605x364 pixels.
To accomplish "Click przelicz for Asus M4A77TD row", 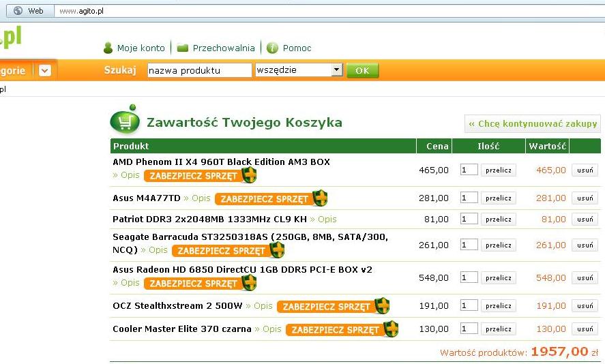I will click(x=499, y=198).
